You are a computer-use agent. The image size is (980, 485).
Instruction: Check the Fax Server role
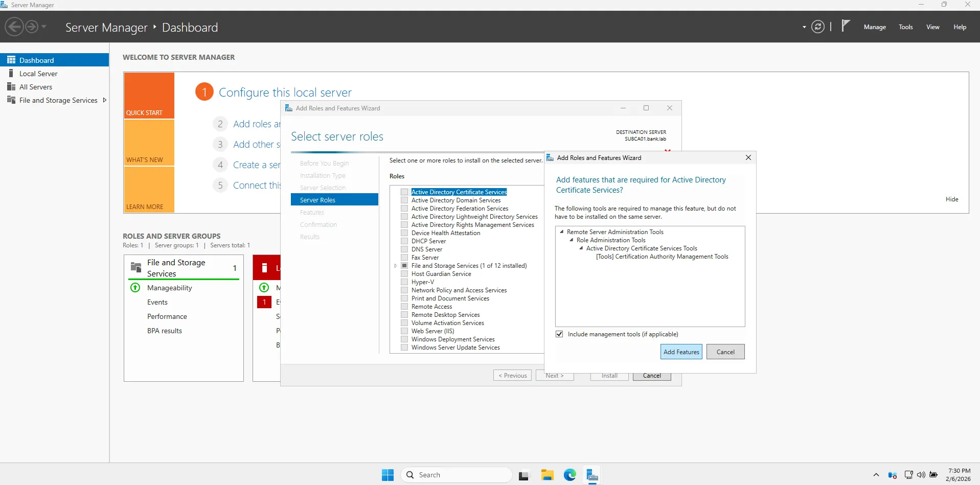point(404,258)
